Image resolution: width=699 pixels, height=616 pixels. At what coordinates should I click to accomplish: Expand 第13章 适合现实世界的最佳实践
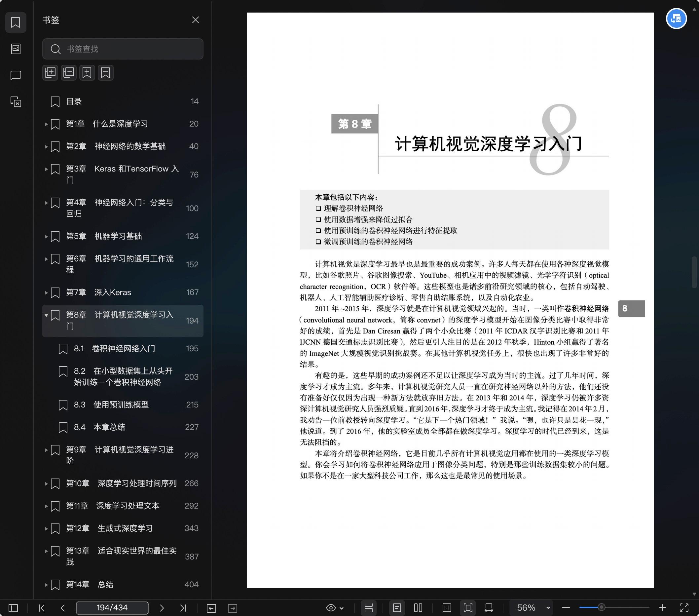(46, 551)
